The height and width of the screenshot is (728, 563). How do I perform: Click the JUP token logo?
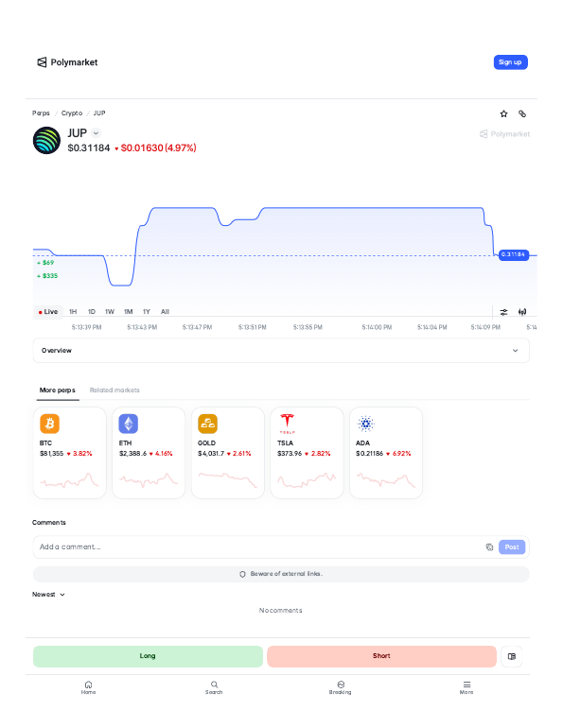click(x=46, y=140)
